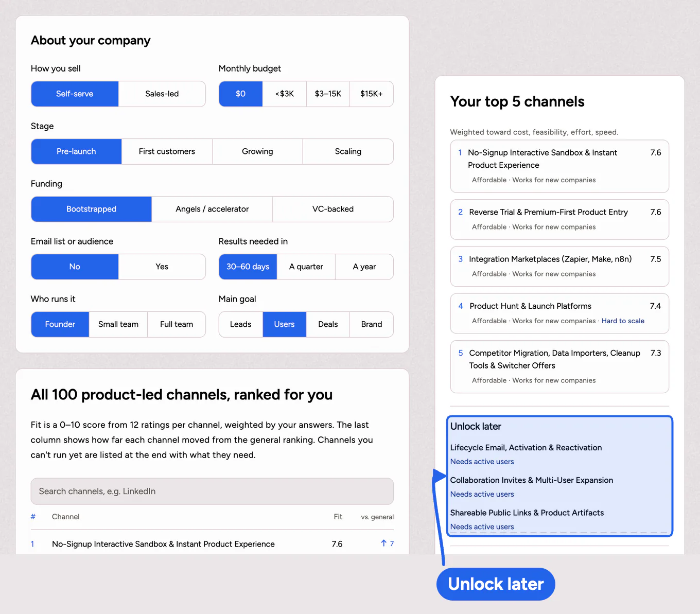The width and height of the screenshot is (700, 614).
Task: Set monthly budget to $0
Action: [241, 94]
